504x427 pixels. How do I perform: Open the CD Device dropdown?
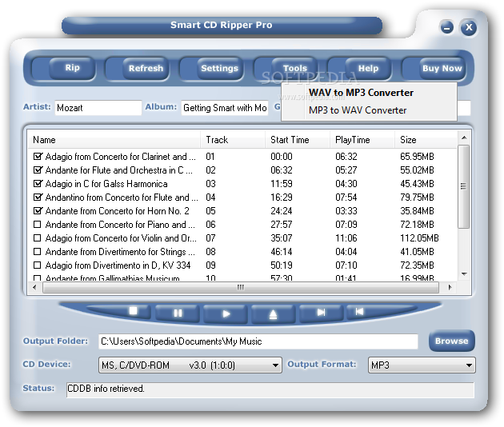coord(275,365)
